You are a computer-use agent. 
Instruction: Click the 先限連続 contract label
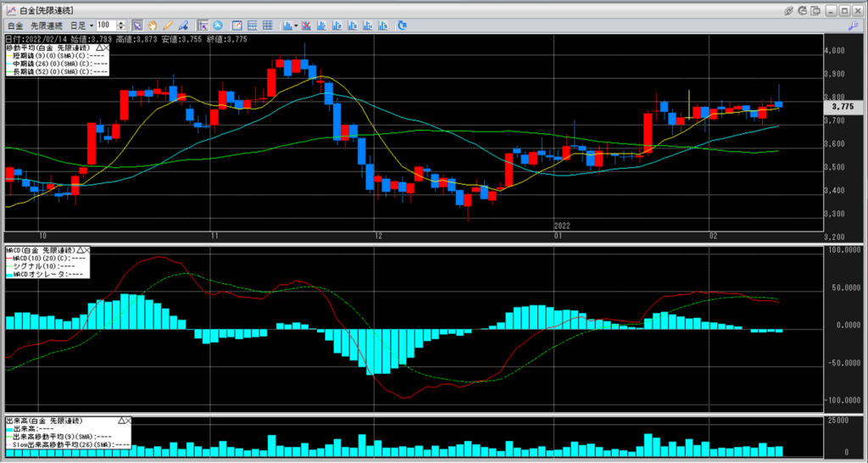46,25
